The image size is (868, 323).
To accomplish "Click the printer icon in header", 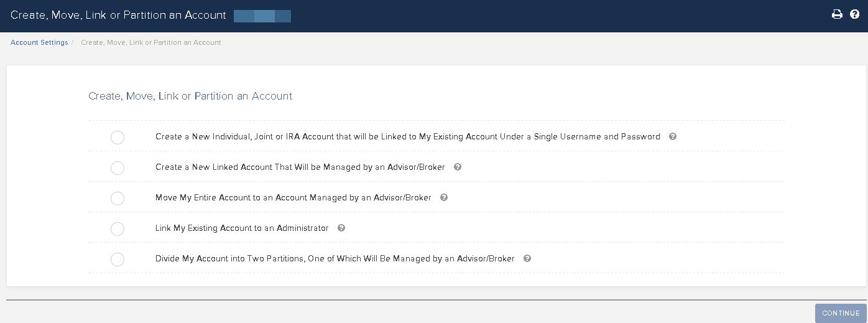I will coord(837,14).
